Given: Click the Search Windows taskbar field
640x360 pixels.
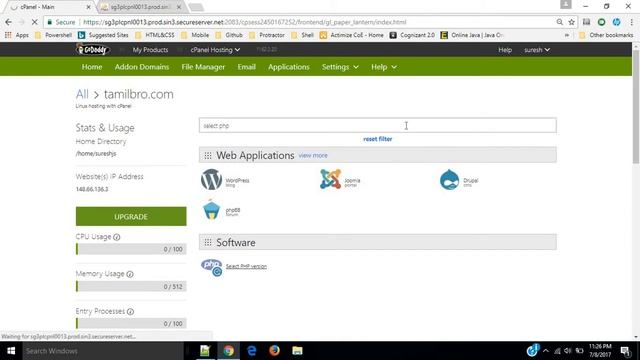Looking at the screenshot, I should [x=103, y=351].
